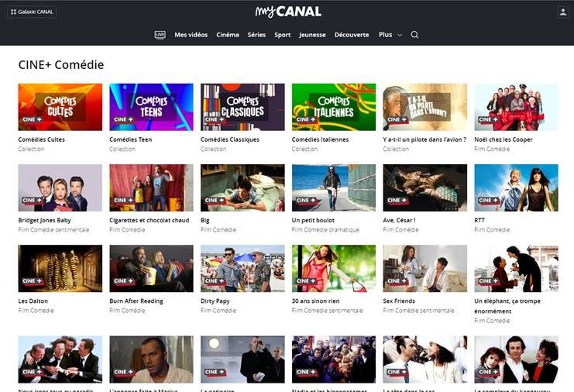Click the search magnifier icon

tap(414, 35)
